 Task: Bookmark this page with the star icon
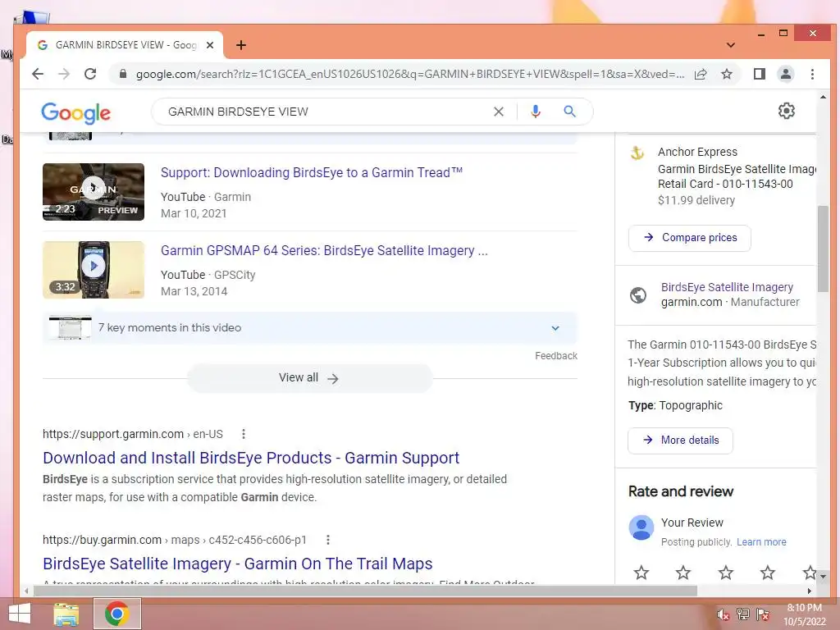click(x=727, y=74)
